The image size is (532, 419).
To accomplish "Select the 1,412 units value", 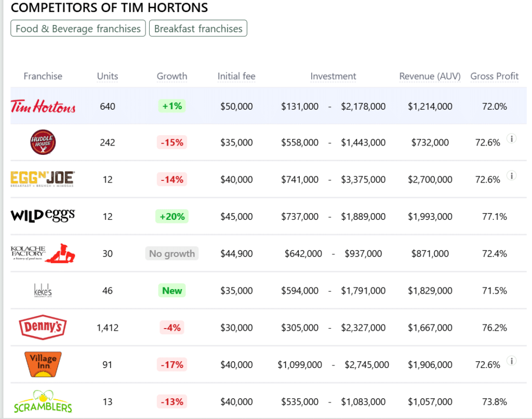I will pos(108,328).
